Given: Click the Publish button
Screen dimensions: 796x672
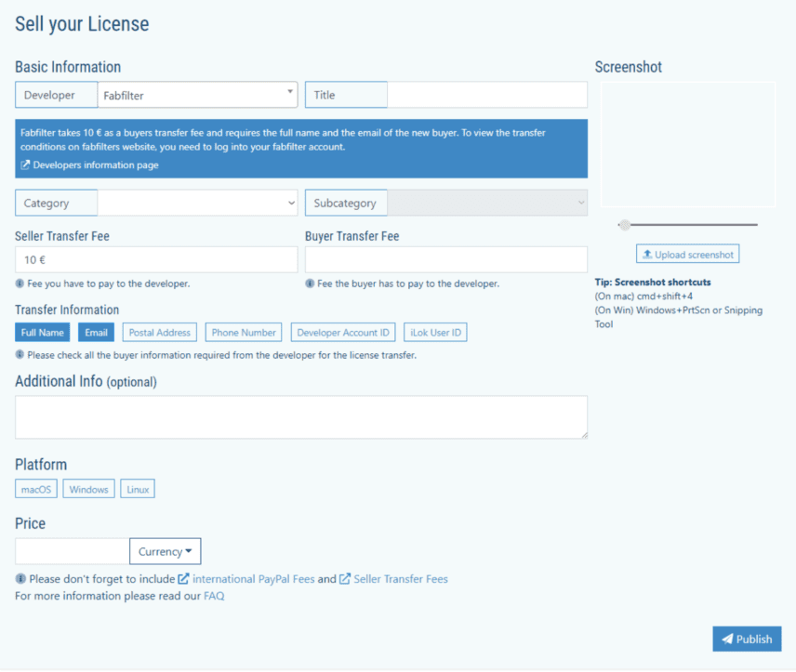Looking at the screenshot, I should pos(748,639).
